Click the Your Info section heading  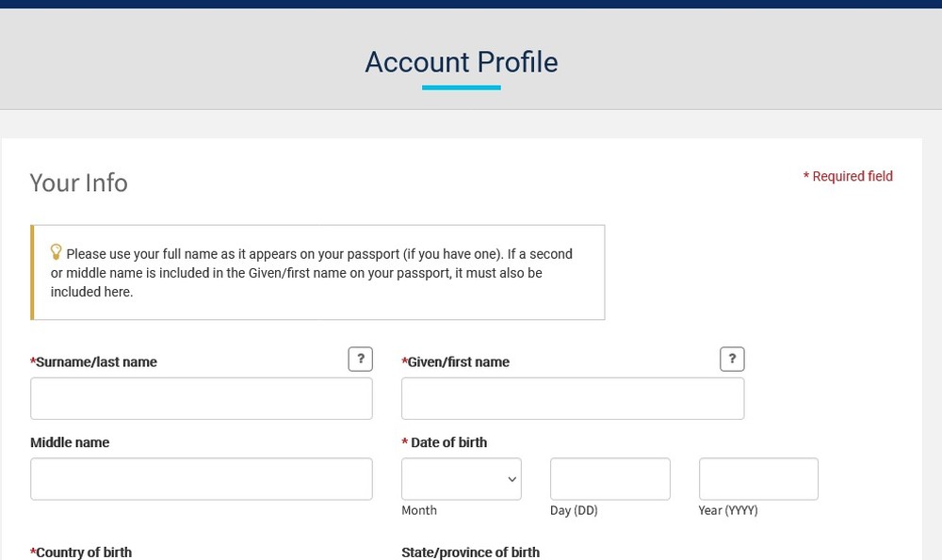(79, 184)
